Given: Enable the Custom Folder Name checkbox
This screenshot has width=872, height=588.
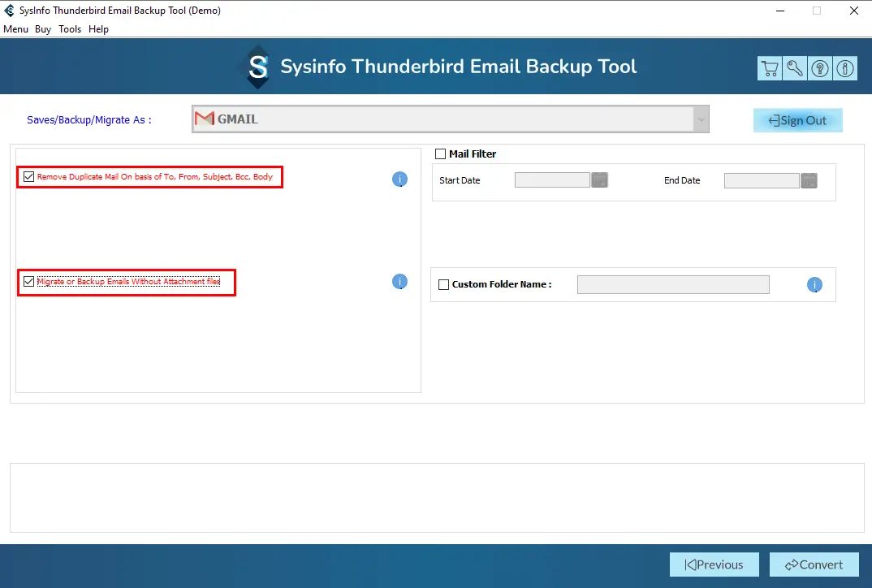Looking at the screenshot, I should [x=444, y=285].
